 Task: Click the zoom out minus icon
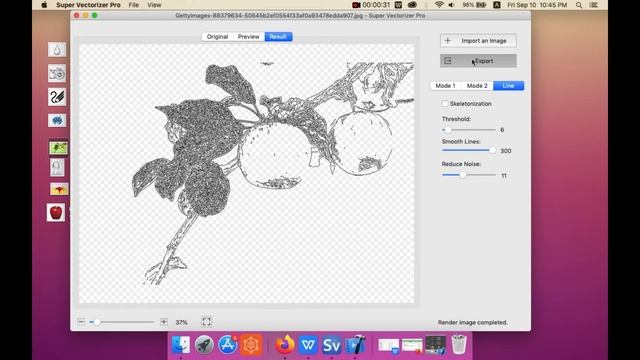point(81,322)
